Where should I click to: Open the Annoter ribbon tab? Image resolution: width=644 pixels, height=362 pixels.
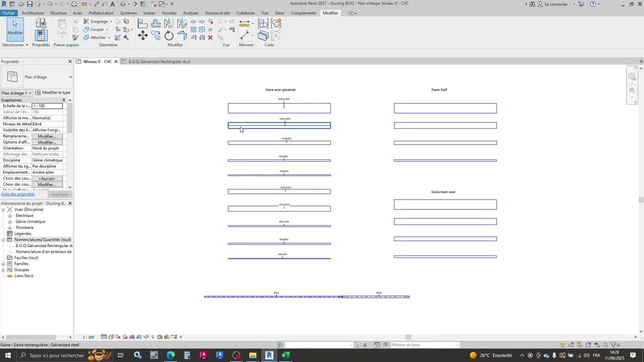169,13
